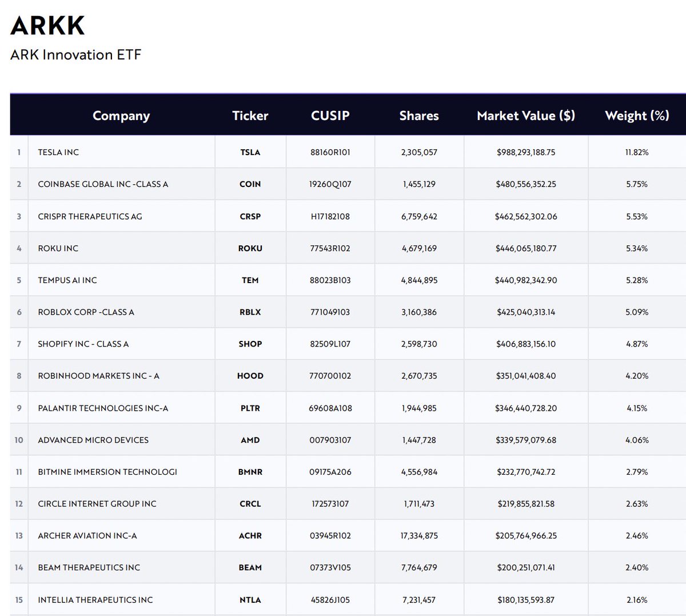Click the ROKU ticker cell
This screenshot has height=616, width=686.
[x=250, y=248]
